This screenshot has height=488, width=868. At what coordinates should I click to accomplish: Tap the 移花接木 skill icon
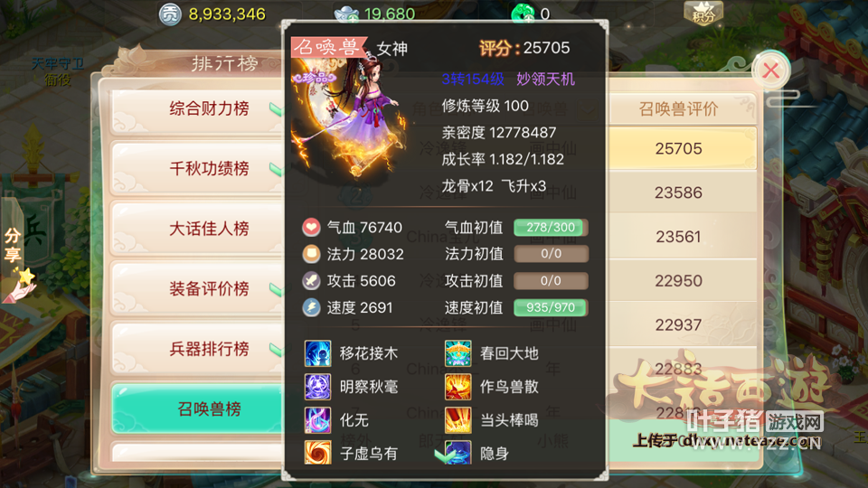317,353
